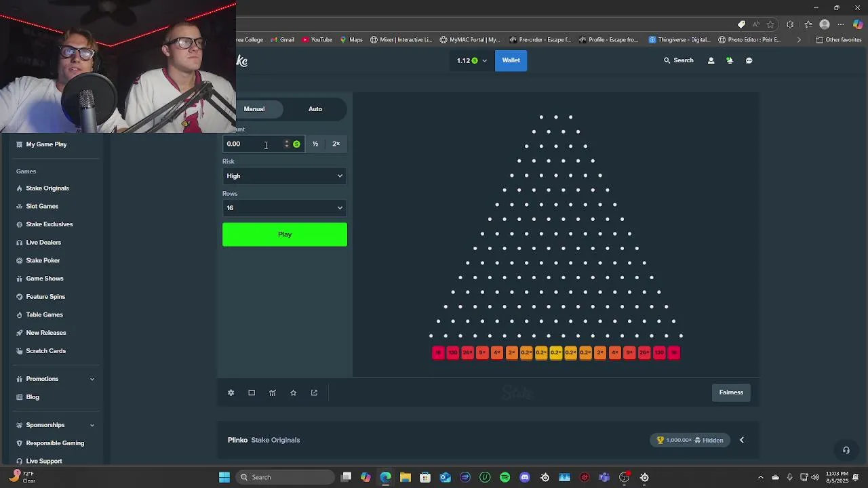Open the notifications bell in the Stake header
Image resolution: width=868 pixels, height=488 pixels.
click(730, 60)
